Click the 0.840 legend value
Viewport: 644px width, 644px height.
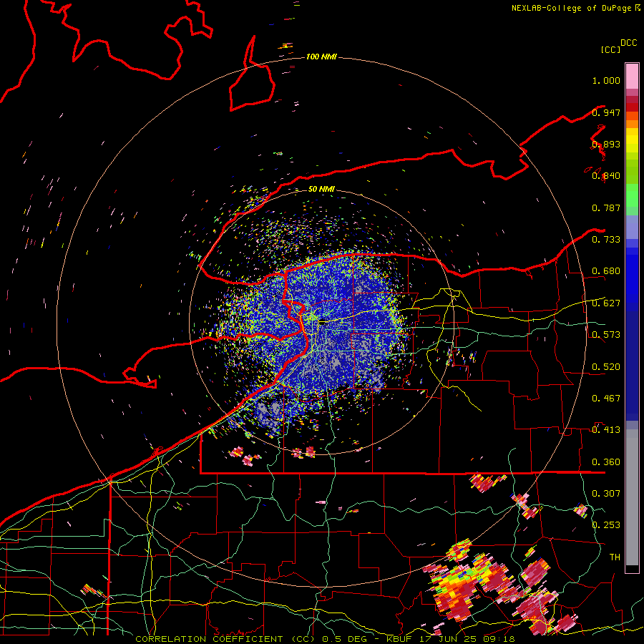606,176
